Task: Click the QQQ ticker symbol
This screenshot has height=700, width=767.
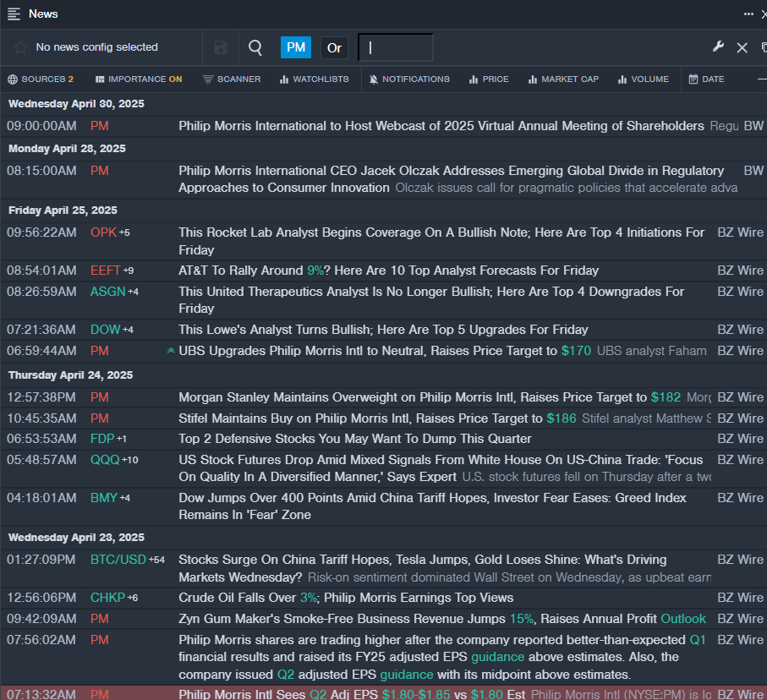Action: tap(105, 460)
